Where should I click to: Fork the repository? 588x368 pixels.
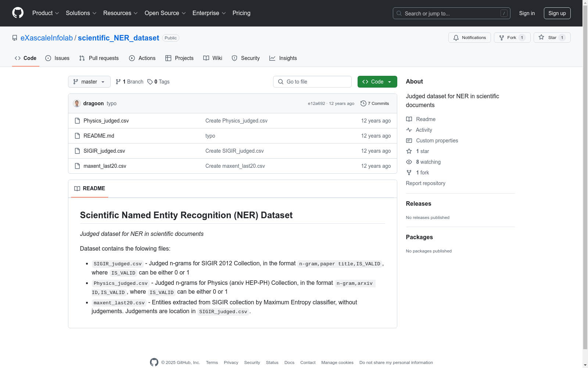[512, 38]
